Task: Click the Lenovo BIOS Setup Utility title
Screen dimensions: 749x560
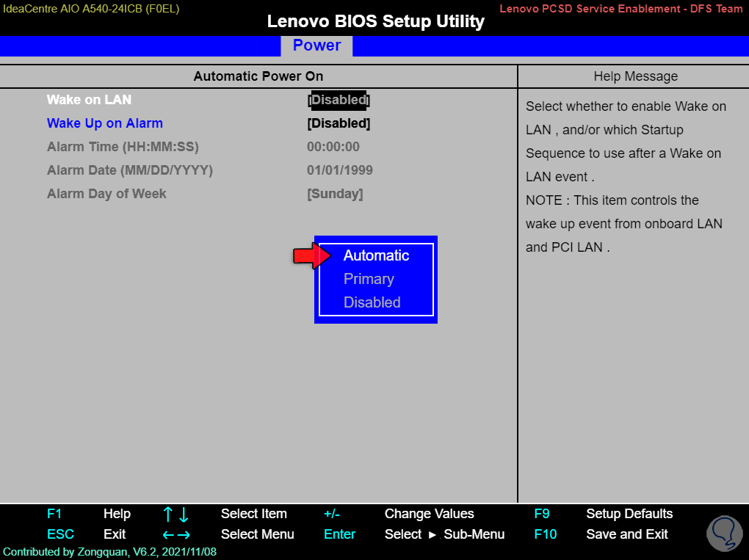Action: (375, 21)
